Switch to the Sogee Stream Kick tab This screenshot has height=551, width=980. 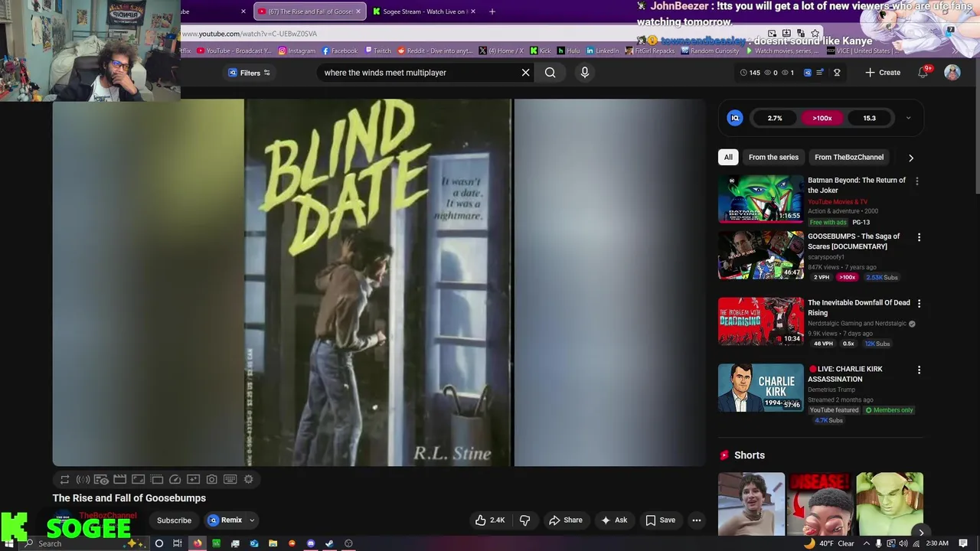[x=424, y=11]
